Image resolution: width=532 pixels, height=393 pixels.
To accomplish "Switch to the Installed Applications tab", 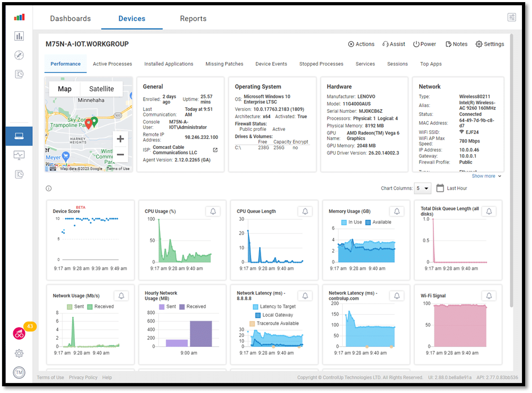I will click(169, 64).
